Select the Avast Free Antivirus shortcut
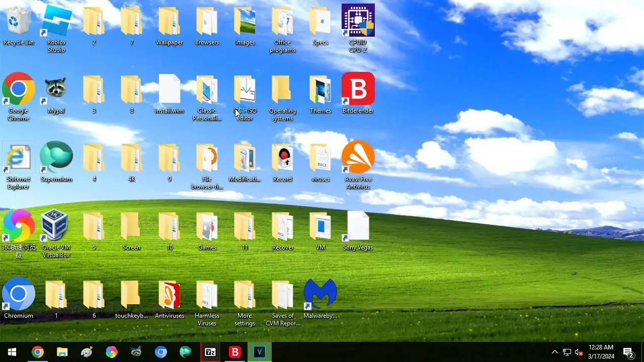 point(358,165)
